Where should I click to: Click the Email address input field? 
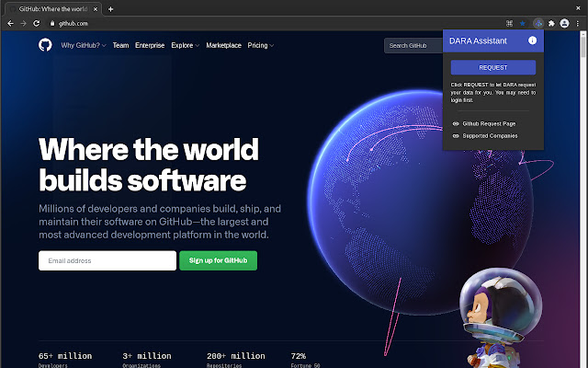point(107,260)
